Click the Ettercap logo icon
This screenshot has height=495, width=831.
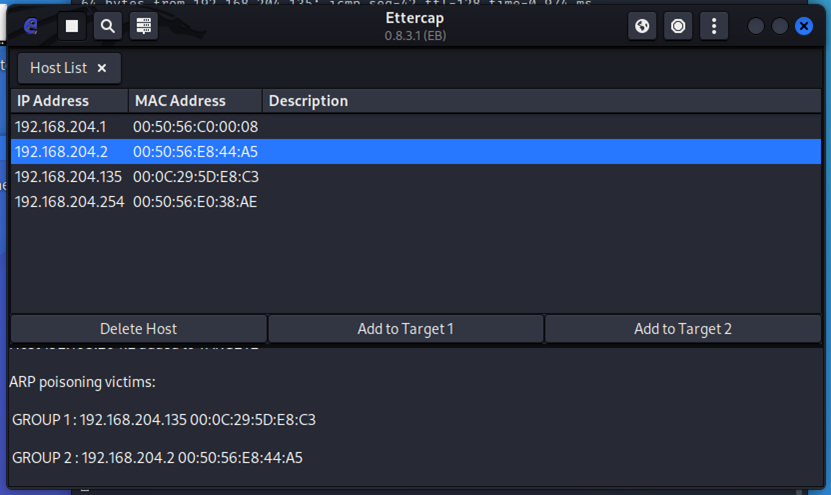(31, 26)
